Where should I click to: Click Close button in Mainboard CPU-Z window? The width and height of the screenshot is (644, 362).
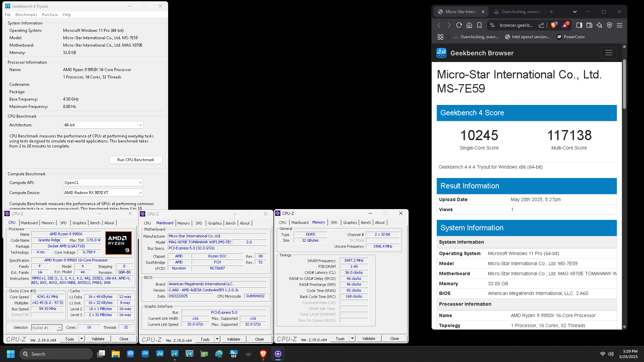pos(259,339)
